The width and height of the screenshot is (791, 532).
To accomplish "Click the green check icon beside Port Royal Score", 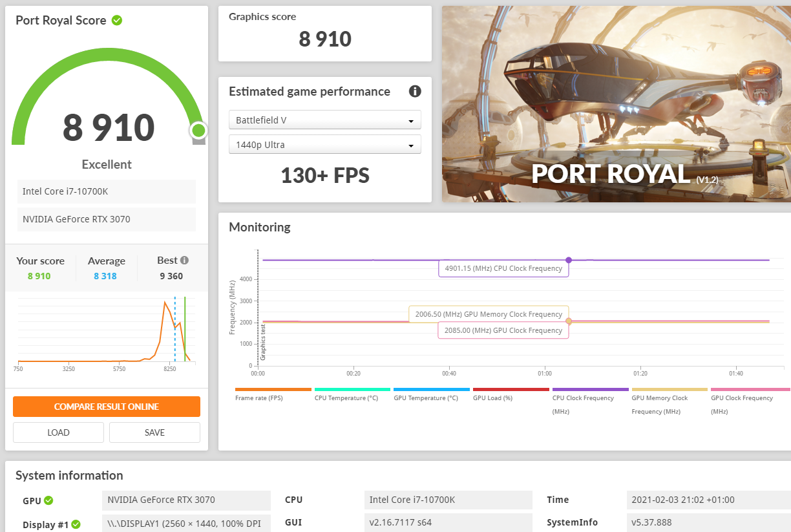I will click(117, 20).
